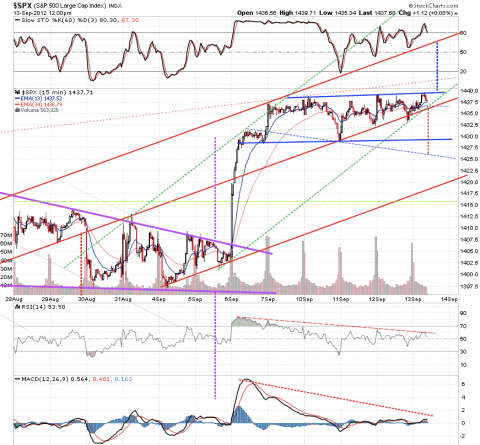Click the 30 level on RSI scale
The height and width of the screenshot is (445, 480).
tap(463, 352)
